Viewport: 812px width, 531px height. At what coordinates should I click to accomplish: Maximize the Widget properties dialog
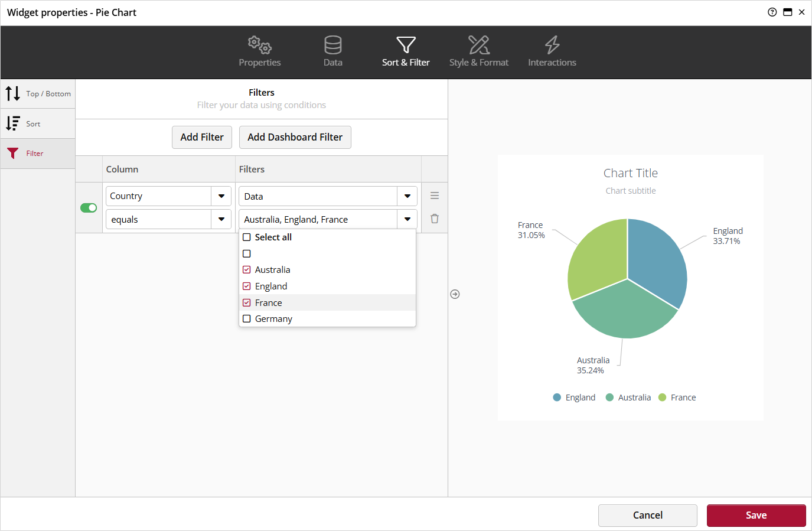pyautogui.click(x=787, y=12)
